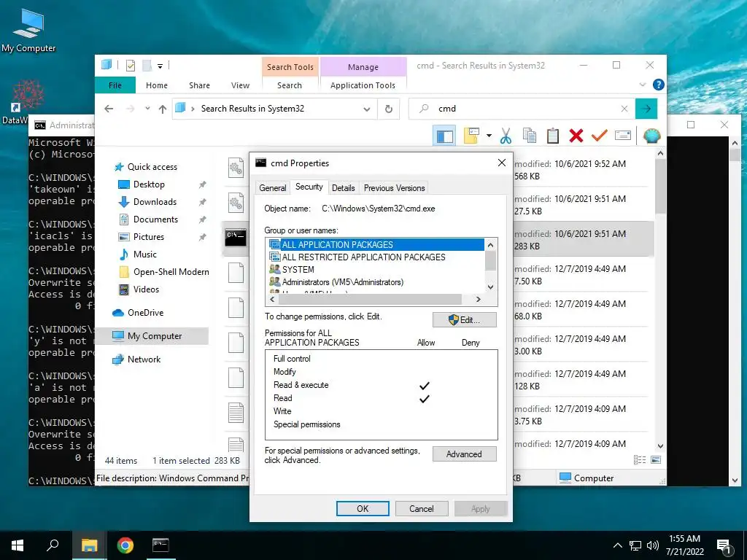Click the Paste clipboard icon in Explorer toolbar
The width and height of the screenshot is (747, 560).
coord(553,136)
